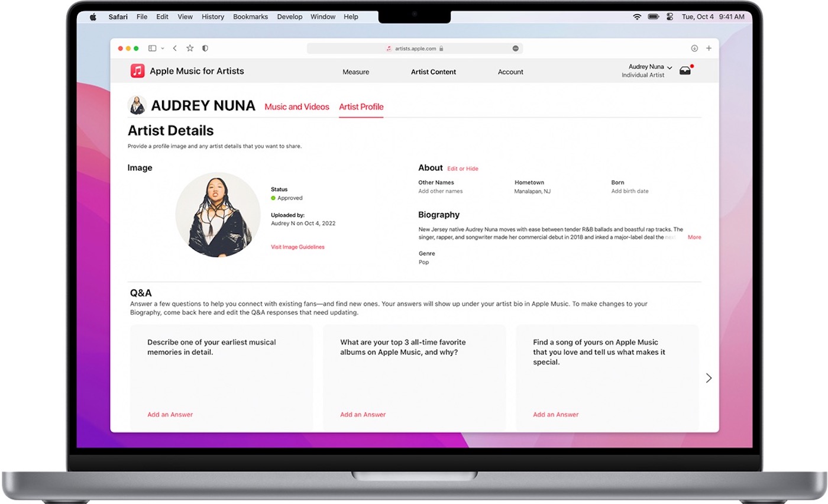
Task: Click the Pop genre value
Action: (423, 262)
